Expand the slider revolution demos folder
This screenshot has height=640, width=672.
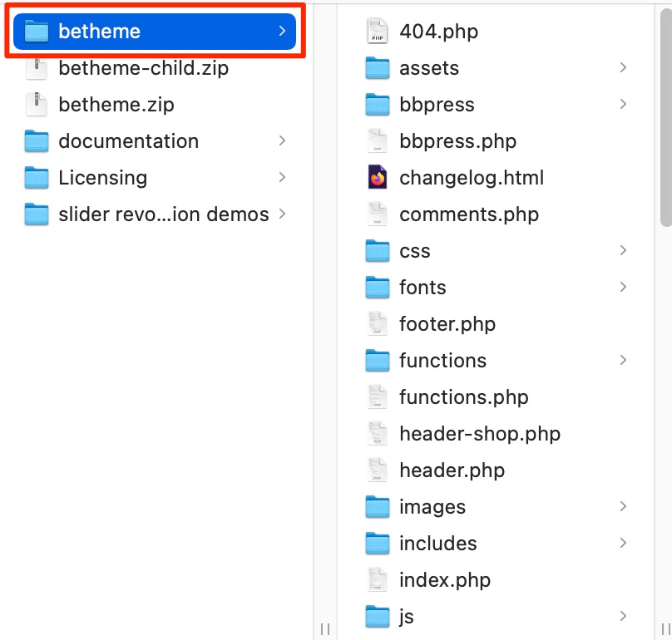point(281,214)
